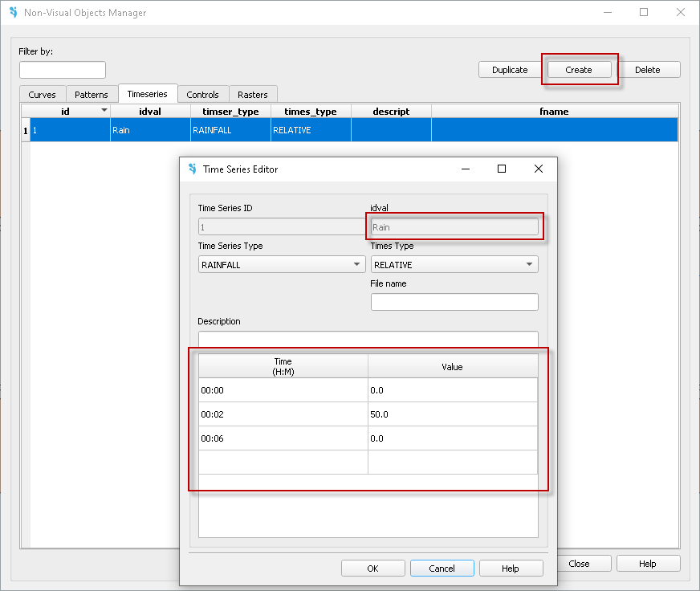The height and width of the screenshot is (591, 700).
Task: Open Help in Time Series Editor
Action: click(511, 569)
